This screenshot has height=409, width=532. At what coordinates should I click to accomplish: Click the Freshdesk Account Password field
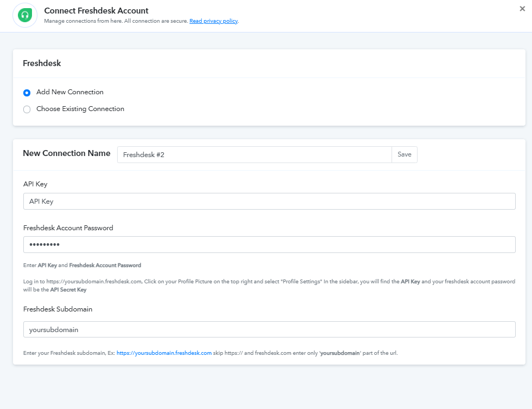pos(270,245)
